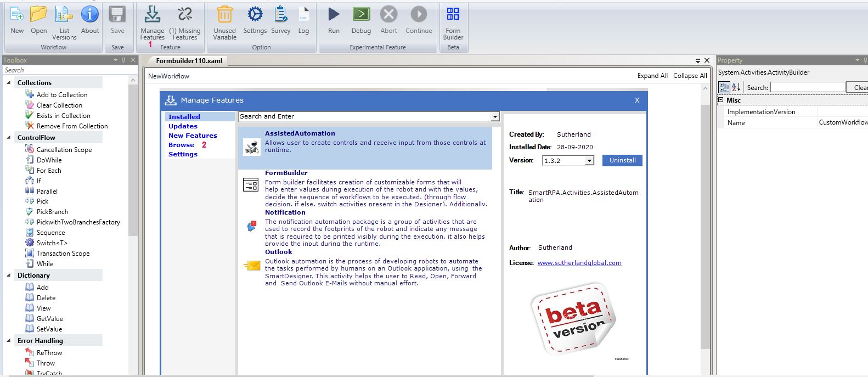
Task: Click the Uninstall button
Action: tap(622, 160)
